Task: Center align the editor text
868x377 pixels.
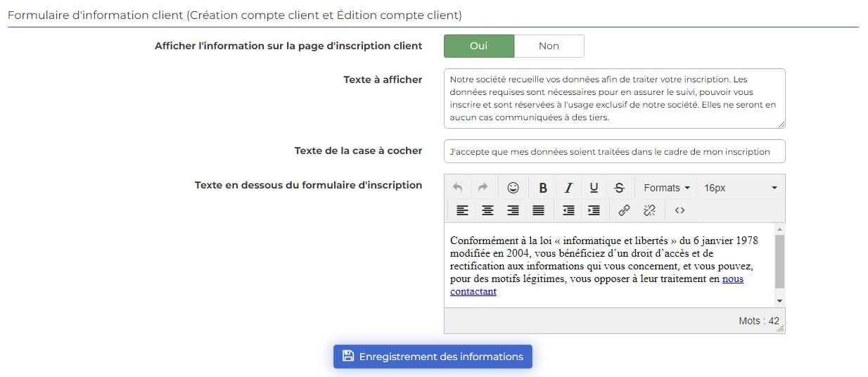Action: tap(487, 210)
